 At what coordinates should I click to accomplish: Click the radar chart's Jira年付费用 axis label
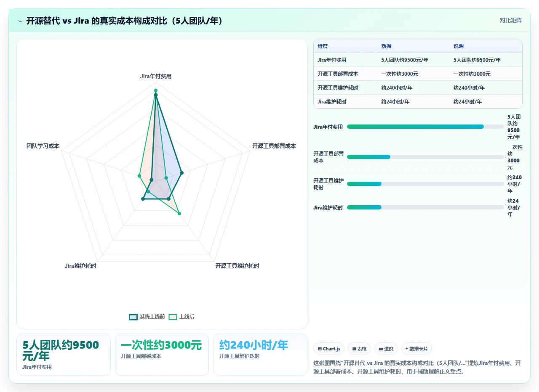[x=156, y=76]
